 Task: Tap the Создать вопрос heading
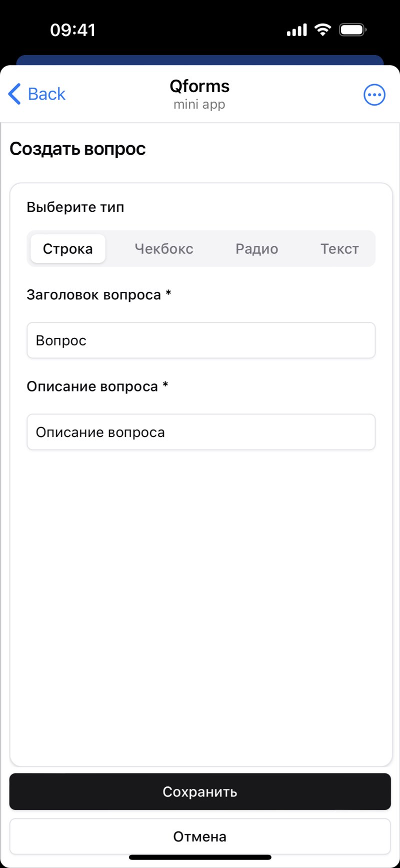[x=77, y=149]
